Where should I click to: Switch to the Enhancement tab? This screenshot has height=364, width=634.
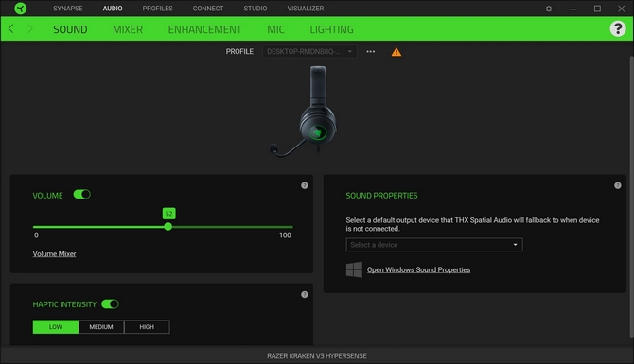tap(204, 29)
